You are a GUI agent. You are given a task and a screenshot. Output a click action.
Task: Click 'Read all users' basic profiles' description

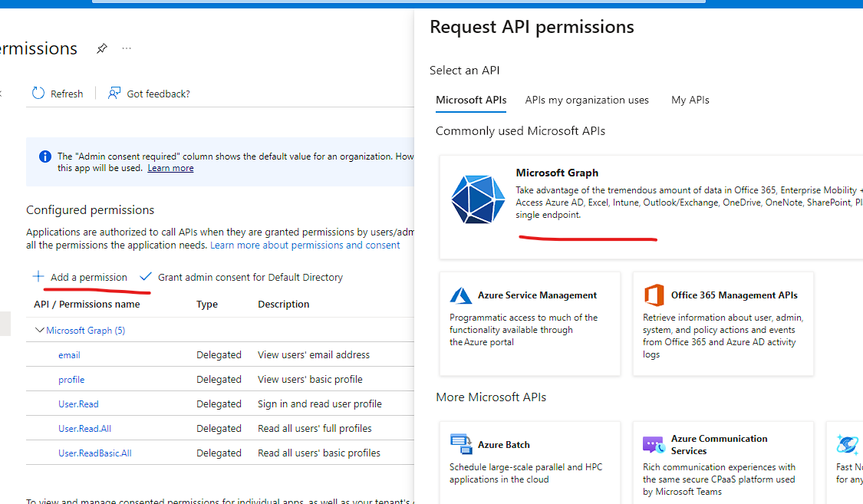319,453
